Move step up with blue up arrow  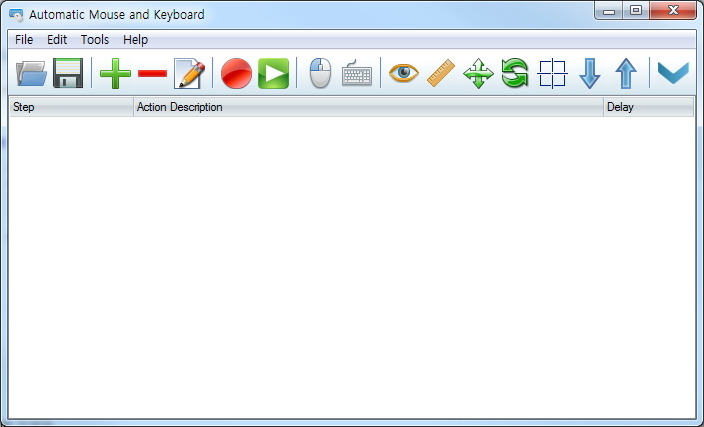pyautogui.click(x=626, y=74)
